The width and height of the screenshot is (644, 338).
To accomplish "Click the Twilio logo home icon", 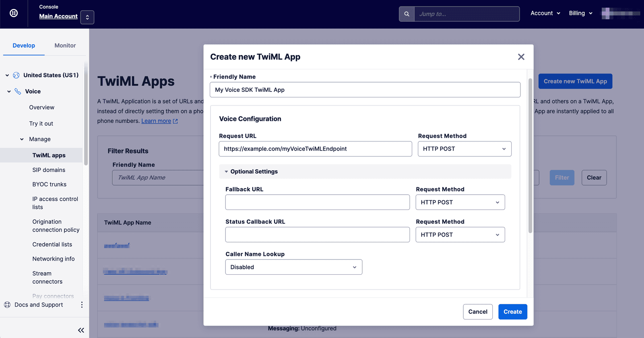I will point(14,13).
